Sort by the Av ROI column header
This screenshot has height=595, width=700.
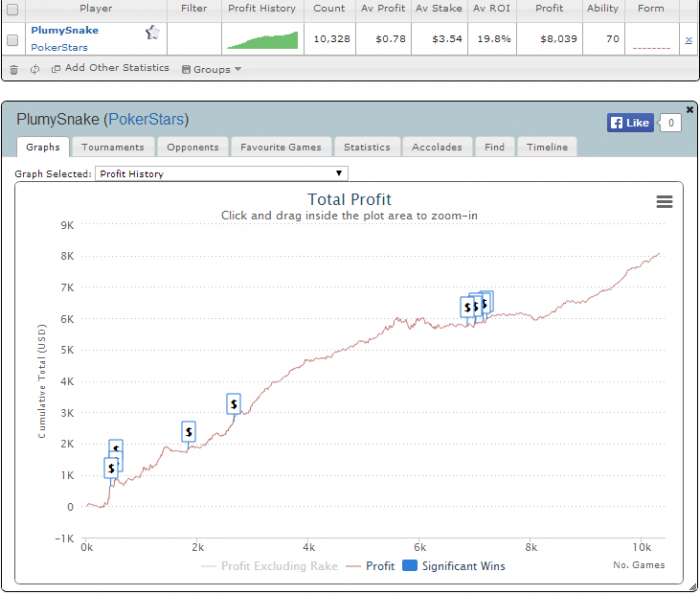click(492, 8)
